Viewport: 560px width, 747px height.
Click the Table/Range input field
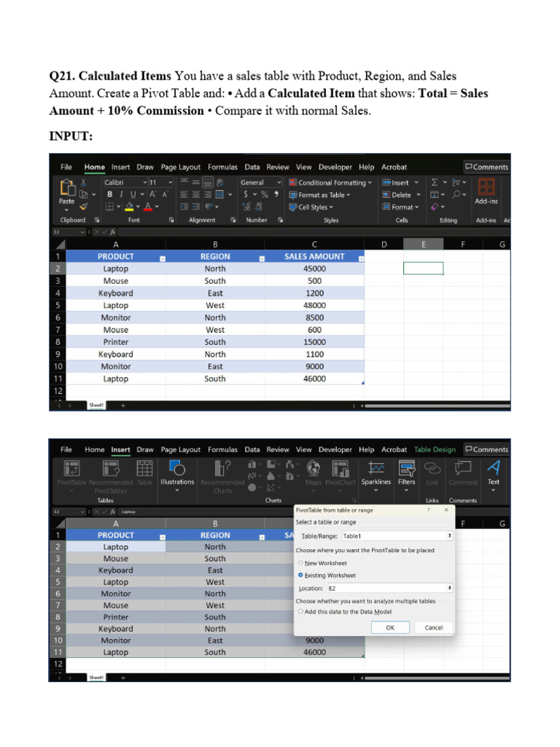tap(397, 536)
